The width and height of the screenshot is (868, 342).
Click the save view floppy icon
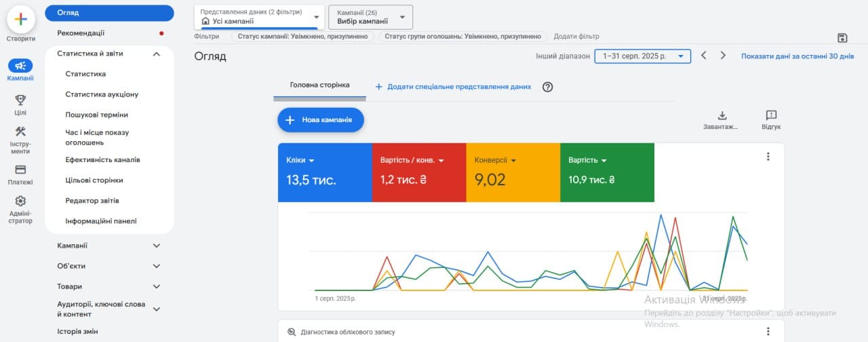(x=842, y=38)
